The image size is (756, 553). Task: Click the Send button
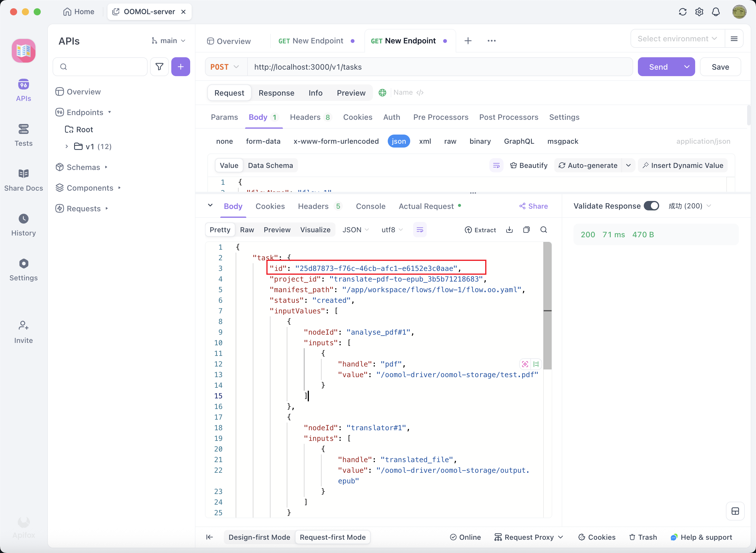tap(658, 67)
